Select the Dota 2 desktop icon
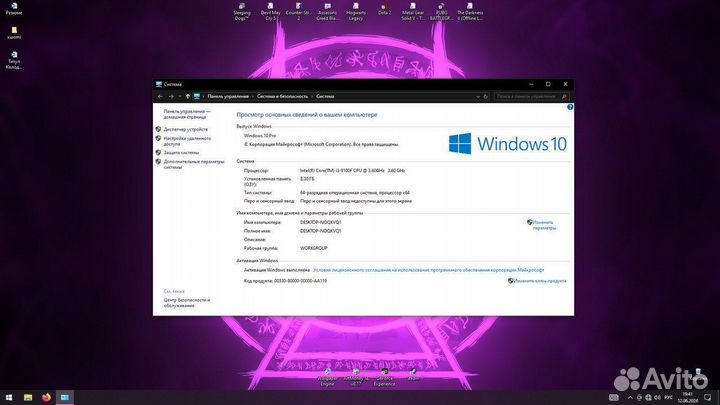The width and height of the screenshot is (720, 405). (384, 9)
